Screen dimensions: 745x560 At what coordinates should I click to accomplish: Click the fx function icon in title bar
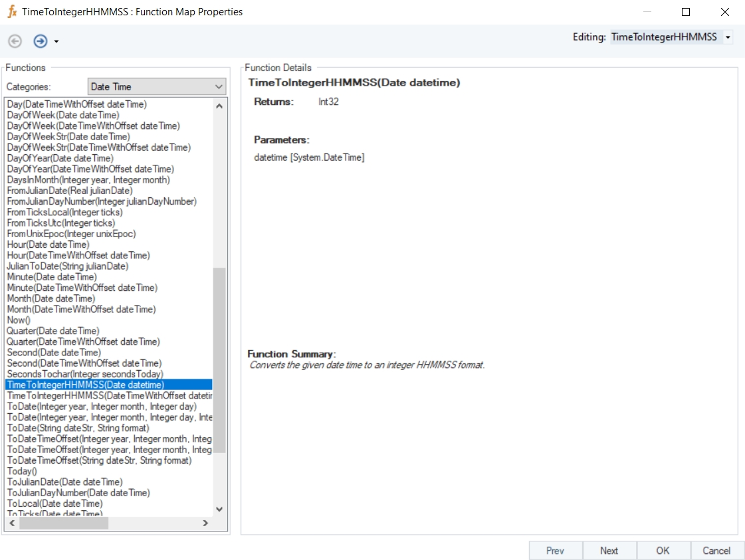pyautogui.click(x=11, y=12)
